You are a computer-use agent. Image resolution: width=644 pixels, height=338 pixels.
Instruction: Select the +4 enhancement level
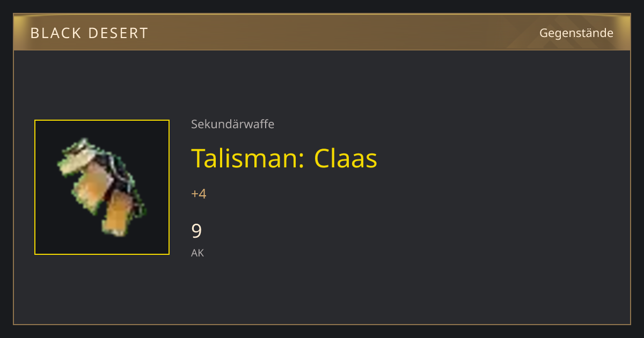tap(199, 194)
